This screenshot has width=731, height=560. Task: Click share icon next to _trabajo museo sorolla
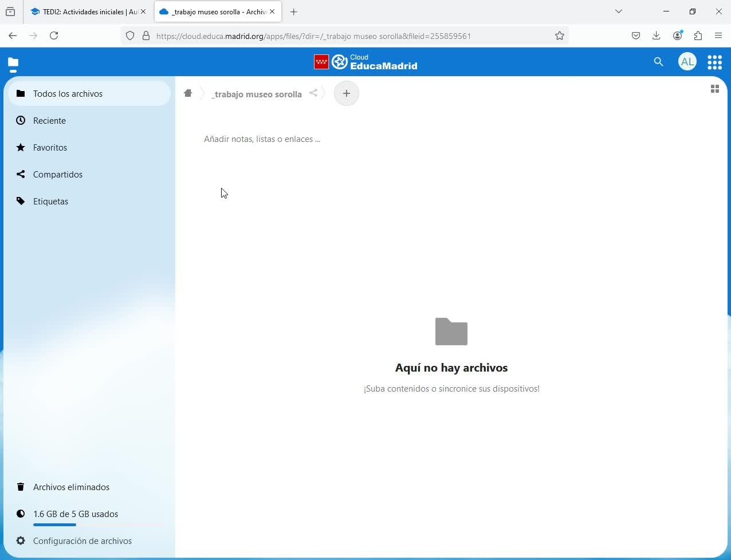click(313, 93)
